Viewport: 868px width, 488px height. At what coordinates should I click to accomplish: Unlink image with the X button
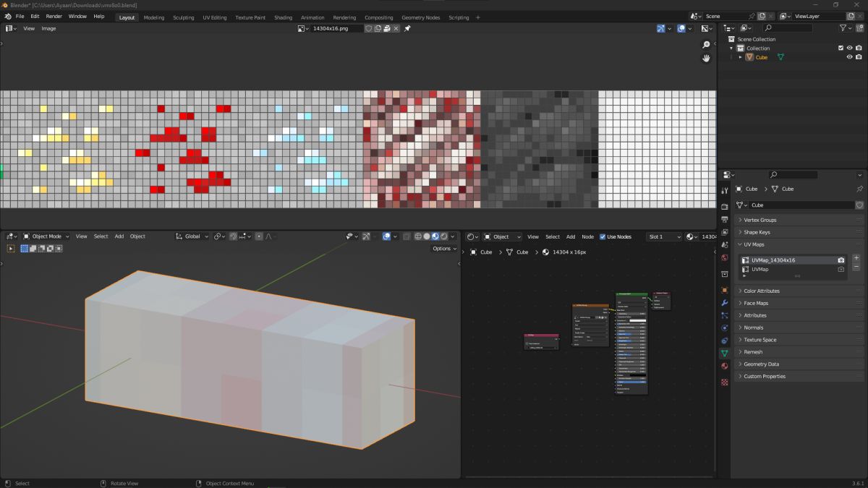point(396,28)
